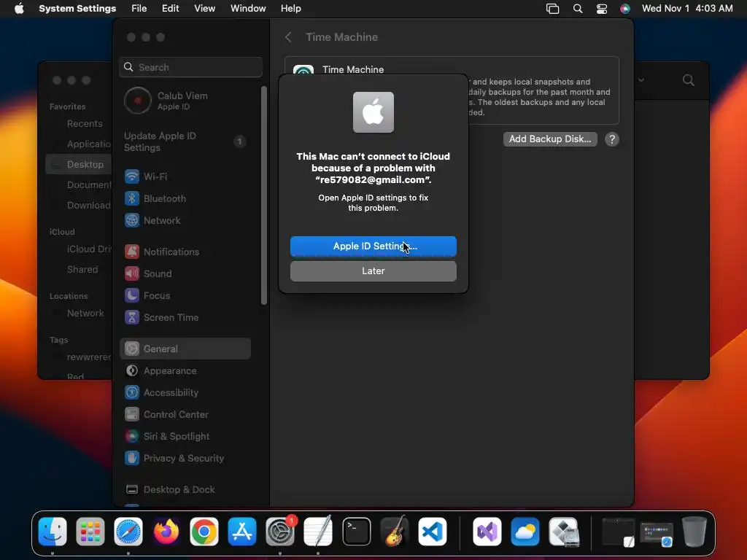Open Focus settings icon
The height and width of the screenshot is (560, 747).
point(132,296)
